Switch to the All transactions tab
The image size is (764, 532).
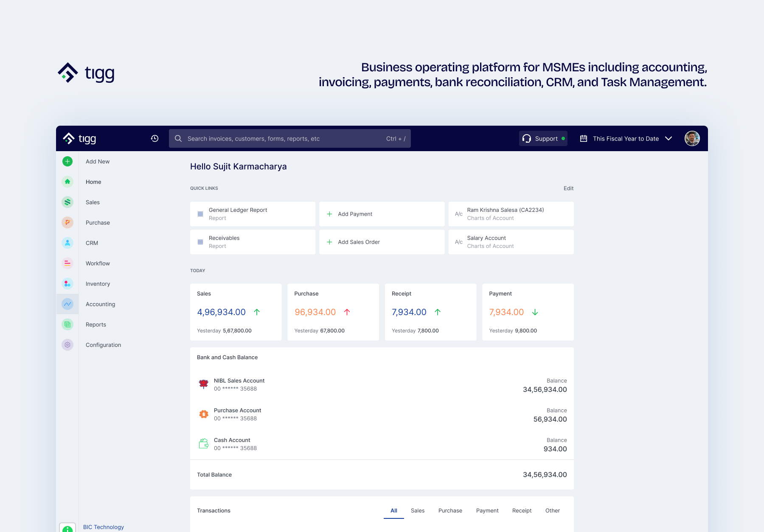tap(394, 510)
